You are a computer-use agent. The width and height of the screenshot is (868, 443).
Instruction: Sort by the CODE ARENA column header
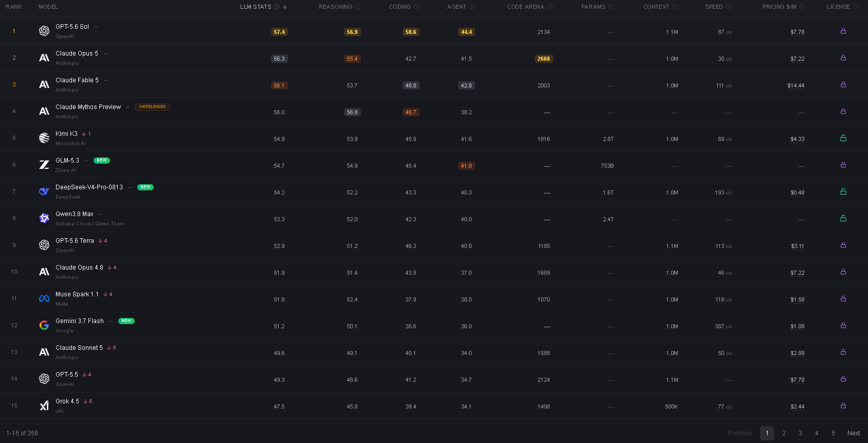point(526,7)
